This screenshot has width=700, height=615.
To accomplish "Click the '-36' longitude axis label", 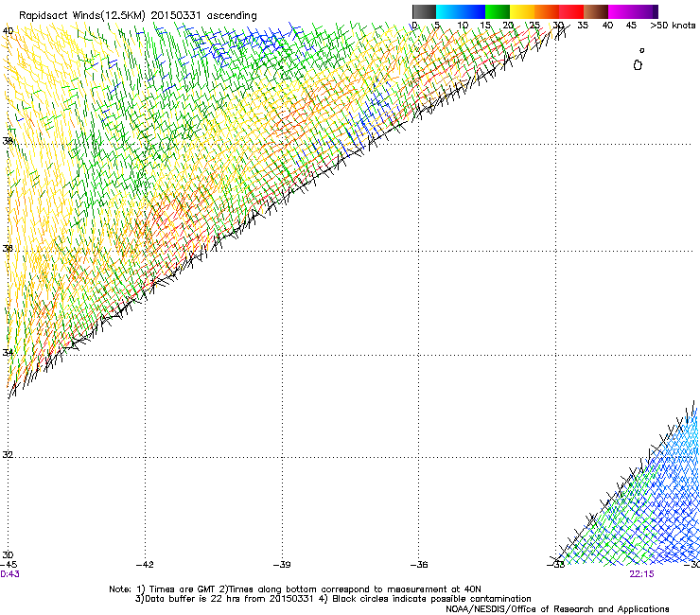I will click(419, 565).
